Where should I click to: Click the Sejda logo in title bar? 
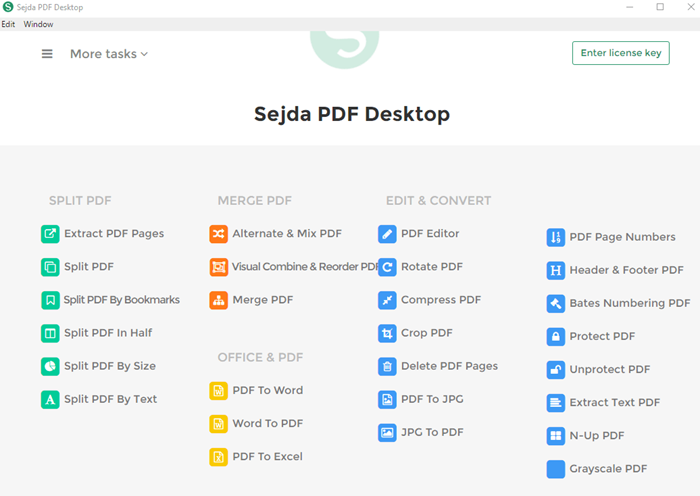pyautogui.click(x=8, y=7)
